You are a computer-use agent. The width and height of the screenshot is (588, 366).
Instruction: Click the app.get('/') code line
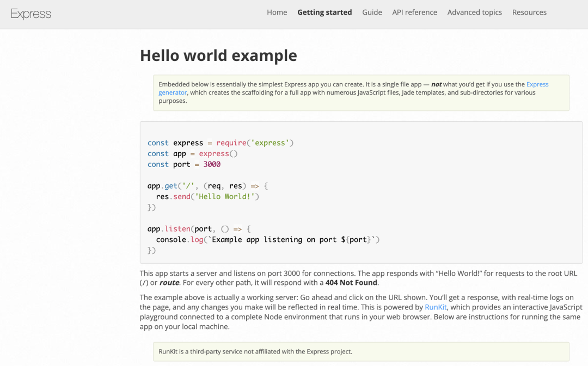point(207,186)
